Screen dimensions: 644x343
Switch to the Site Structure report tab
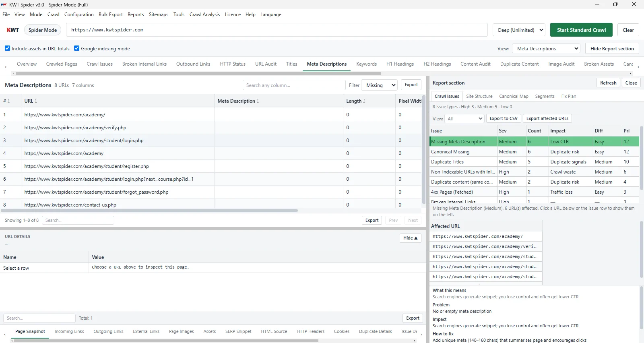(479, 96)
